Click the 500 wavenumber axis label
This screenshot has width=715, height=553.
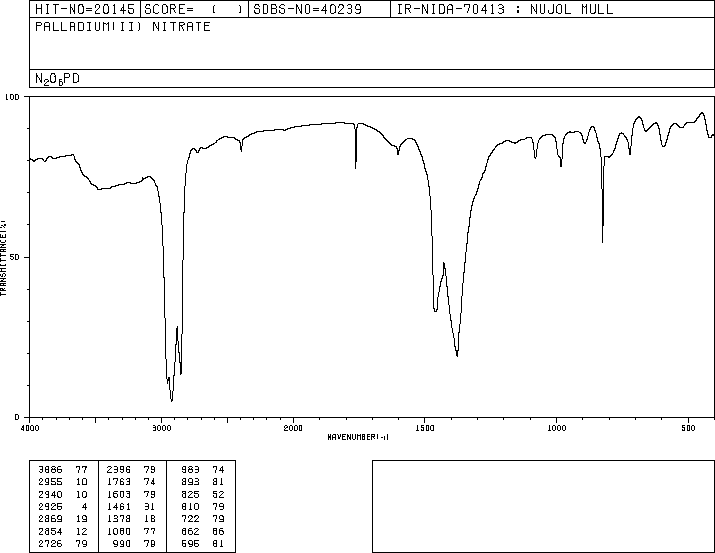pyautogui.click(x=688, y=428)
